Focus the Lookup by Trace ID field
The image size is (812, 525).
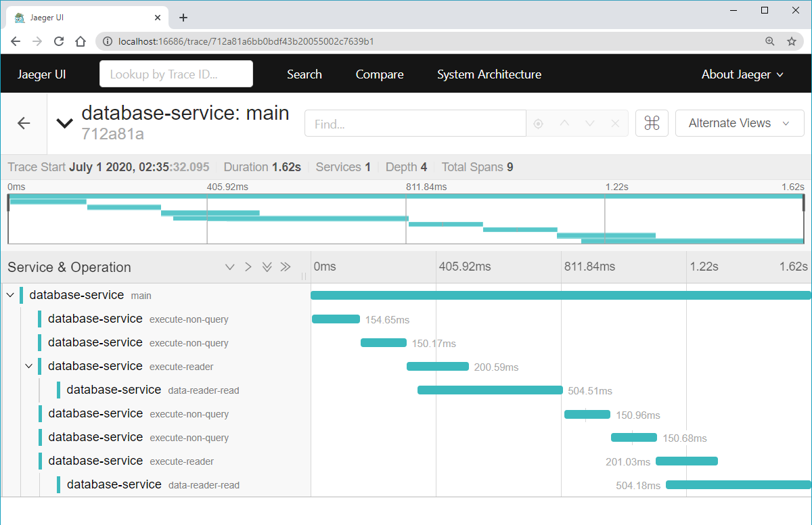tap(176, 74)
